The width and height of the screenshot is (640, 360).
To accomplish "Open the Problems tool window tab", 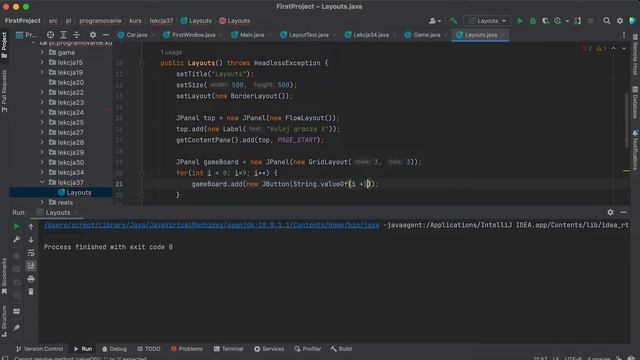I will (187, 349).
